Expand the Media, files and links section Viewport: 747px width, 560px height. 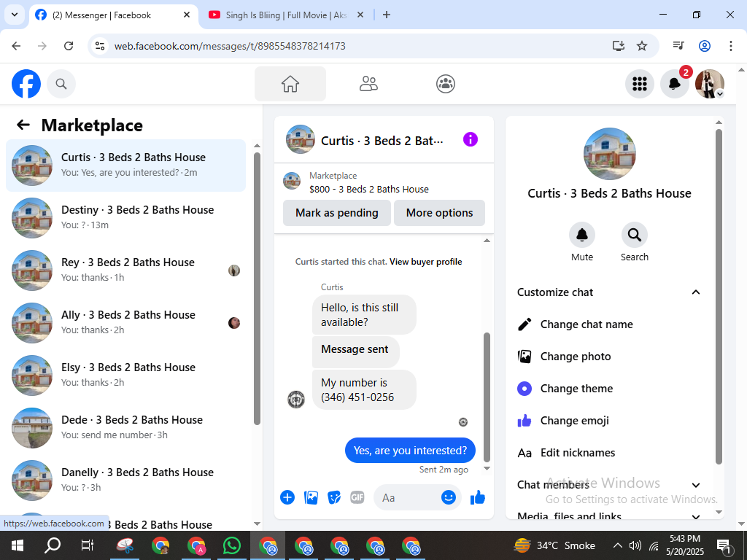click(609, 516)
